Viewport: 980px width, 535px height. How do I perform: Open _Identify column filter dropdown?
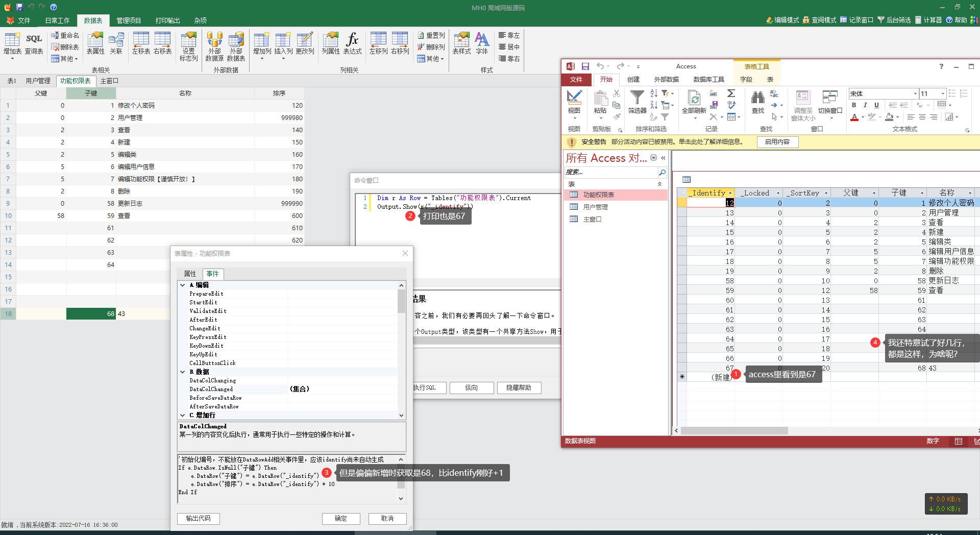[x=730, y=193]
